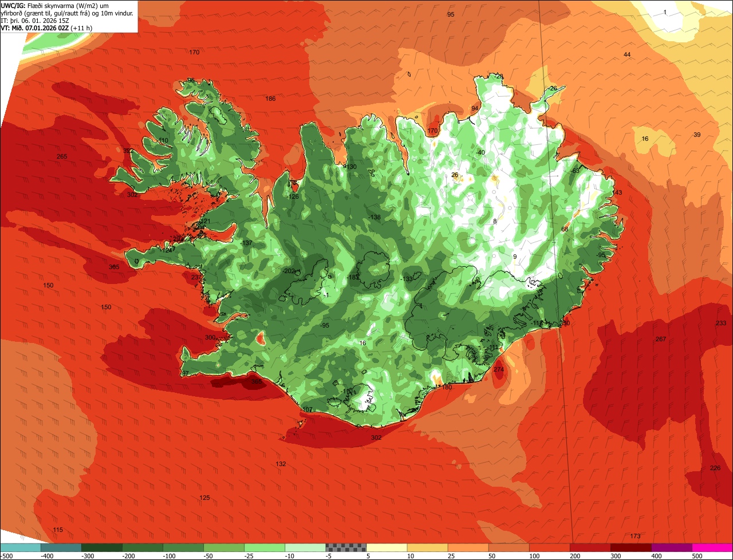Click the '385' flux value off the southwest coast
The height and width of the screenshot is (560, 733).
coord(257,381)
